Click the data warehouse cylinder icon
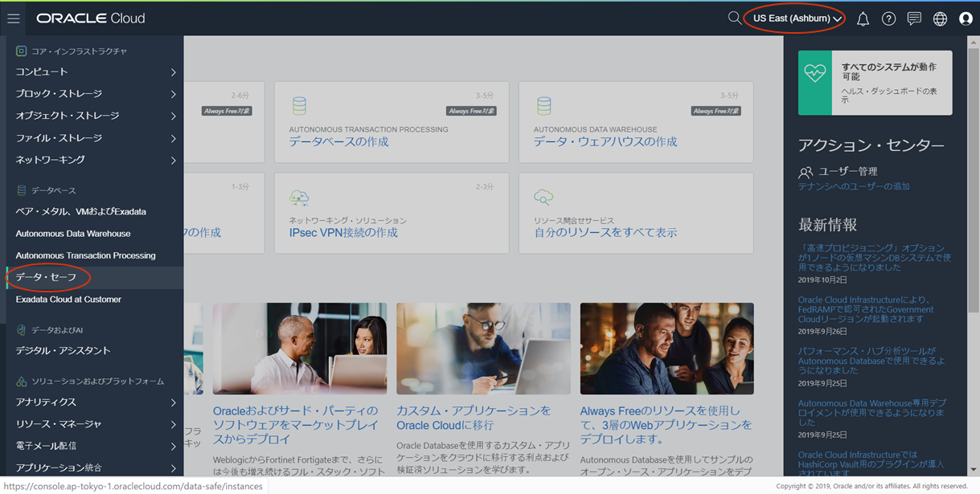The image size is (980, 494). click(543, 105)
